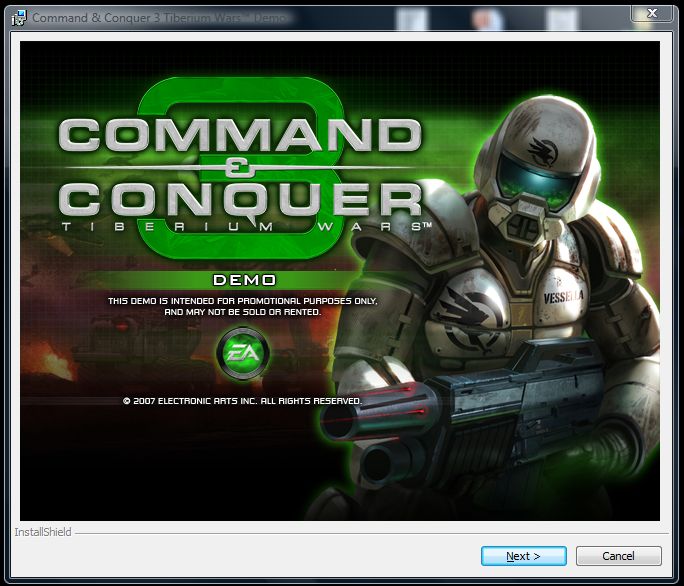Click the installer icon in title bar
The width and height of the screenshot is (684, 586).
pos(19,18)
